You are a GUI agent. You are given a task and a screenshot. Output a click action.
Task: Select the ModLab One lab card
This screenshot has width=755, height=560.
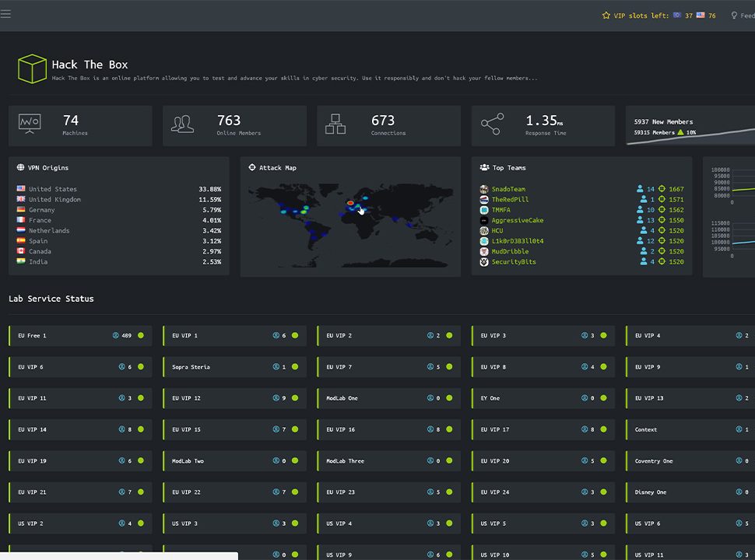[x=388, y=398]
